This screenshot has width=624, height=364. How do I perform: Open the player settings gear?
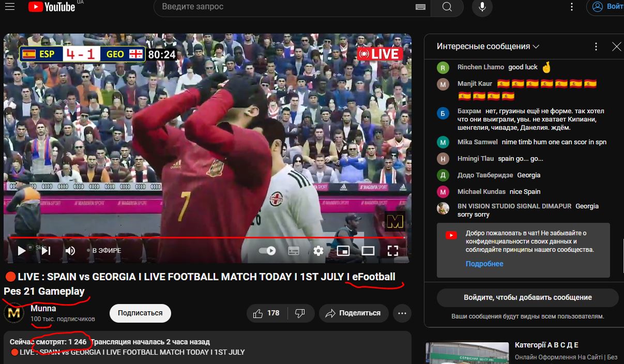[318, 251]
